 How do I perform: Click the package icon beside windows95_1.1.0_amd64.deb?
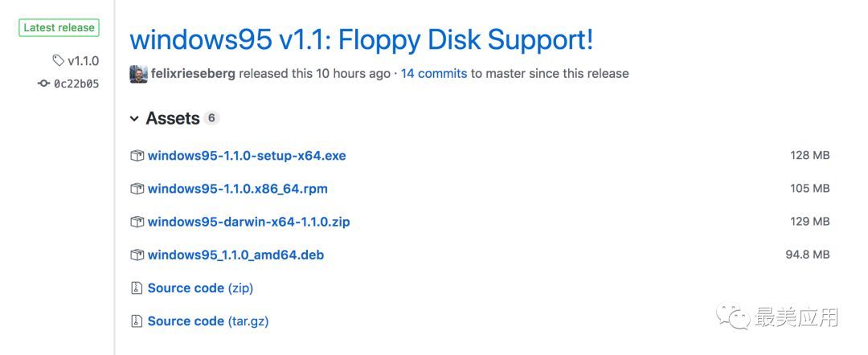[x=137, y=255]
